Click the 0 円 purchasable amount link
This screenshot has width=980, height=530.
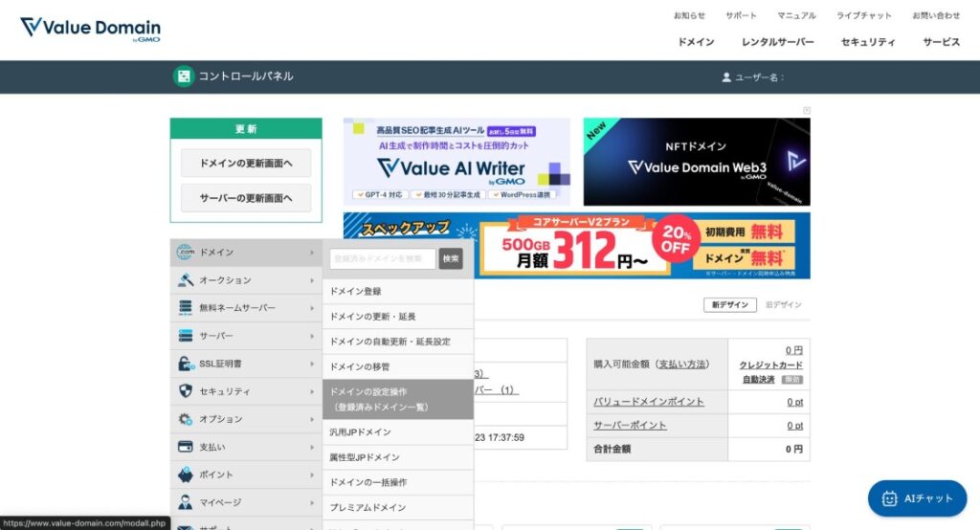coord(794,351)
